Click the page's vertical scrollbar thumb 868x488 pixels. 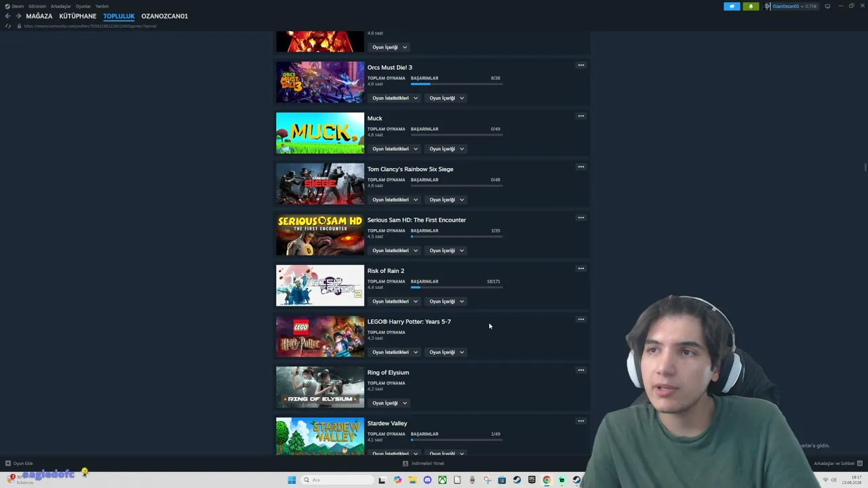coord(865,167)
